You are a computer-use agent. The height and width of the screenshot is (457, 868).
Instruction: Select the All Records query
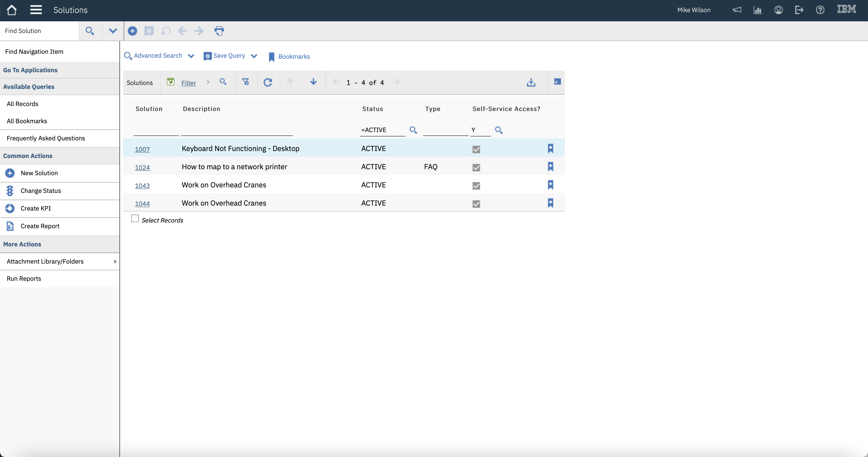pyautogui.click(x=23, y=104)
